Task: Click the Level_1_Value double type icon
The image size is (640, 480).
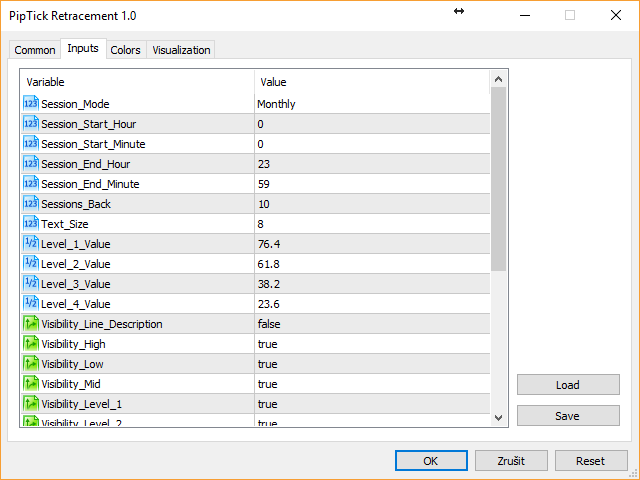Action: click(31, 244)
